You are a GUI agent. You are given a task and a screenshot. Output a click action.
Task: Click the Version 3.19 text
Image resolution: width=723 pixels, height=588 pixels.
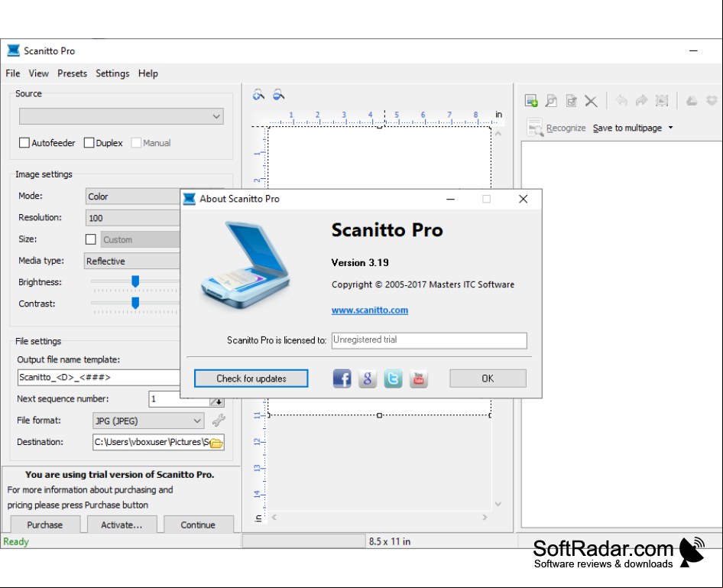click(x=360, y=262)
